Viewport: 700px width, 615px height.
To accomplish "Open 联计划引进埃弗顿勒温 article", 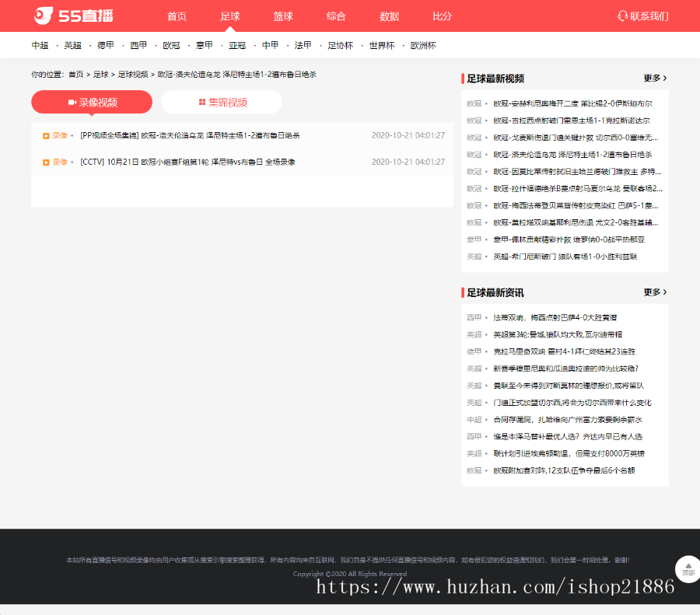I will (x=569, y=453).
